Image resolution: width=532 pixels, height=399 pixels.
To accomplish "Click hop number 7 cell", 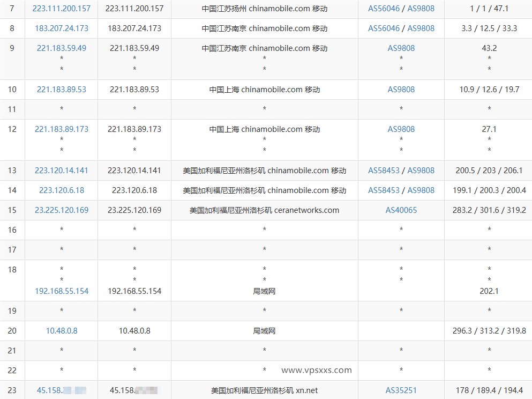I will (x=12, y=9).
